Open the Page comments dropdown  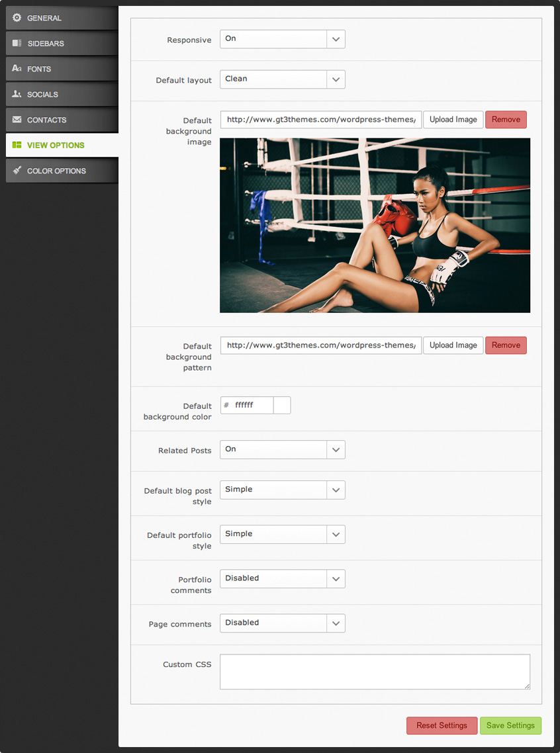pyautogui.click(x=282, y=623)
